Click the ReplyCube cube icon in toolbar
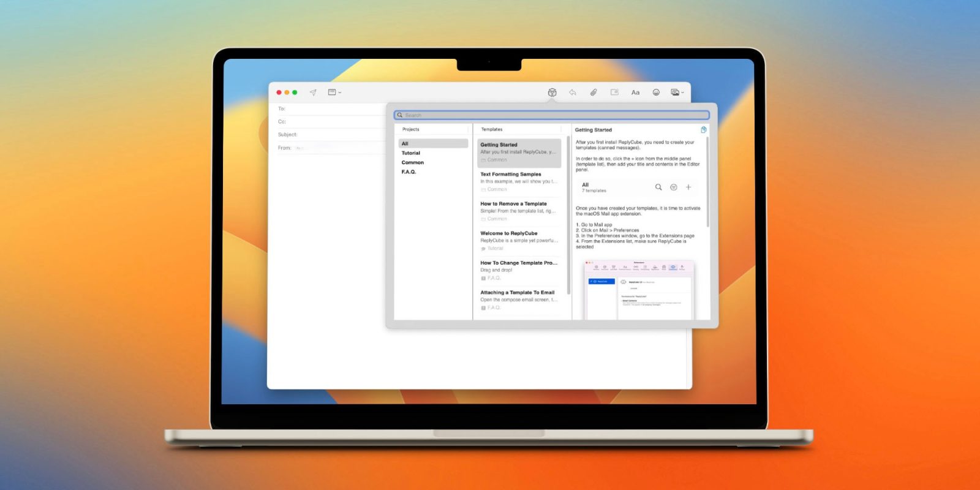 552,92
